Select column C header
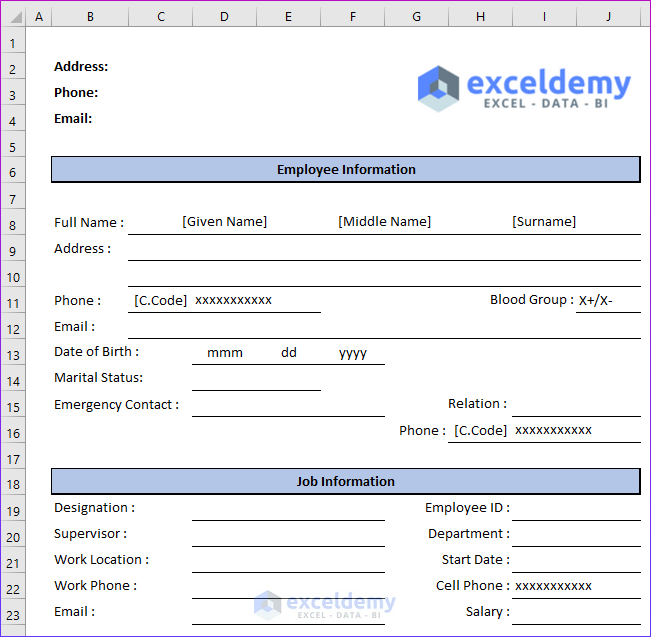 pyautogui.click(x=161, y=17)
